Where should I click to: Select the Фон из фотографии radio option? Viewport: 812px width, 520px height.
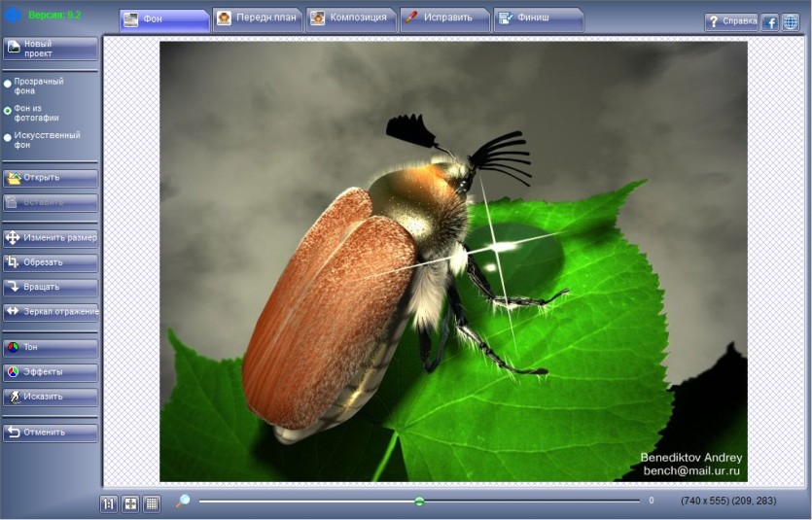point(7,111)
